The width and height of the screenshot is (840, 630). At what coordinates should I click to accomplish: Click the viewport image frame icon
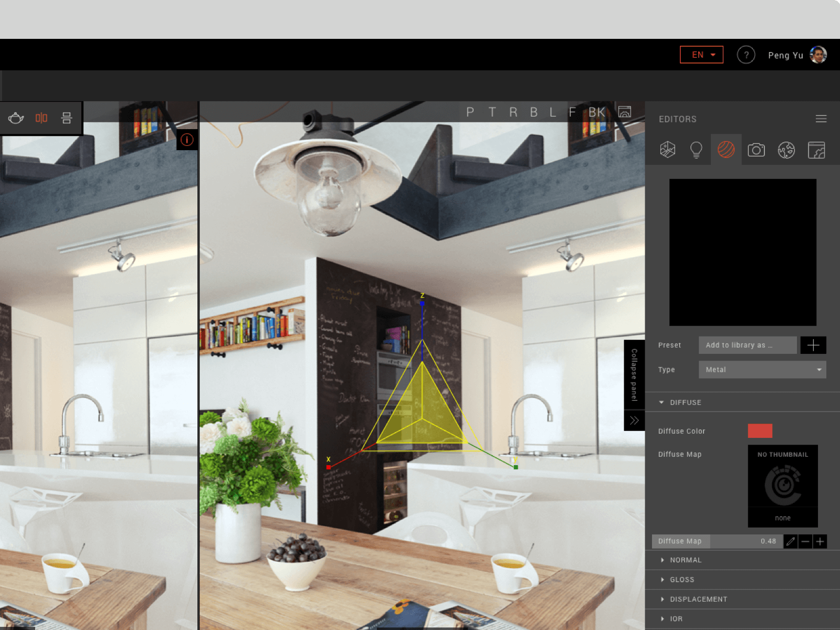625,112
